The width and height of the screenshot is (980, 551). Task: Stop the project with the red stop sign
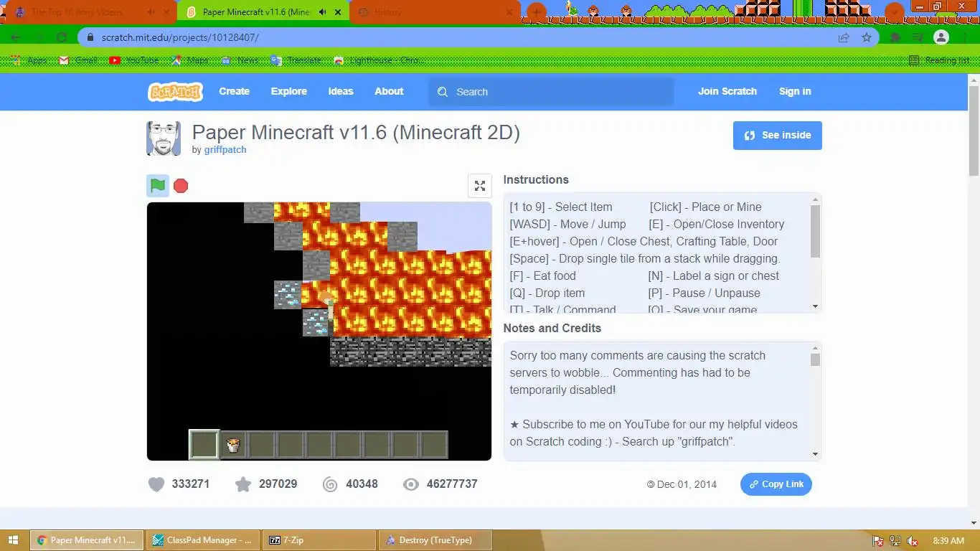(181, 186)
